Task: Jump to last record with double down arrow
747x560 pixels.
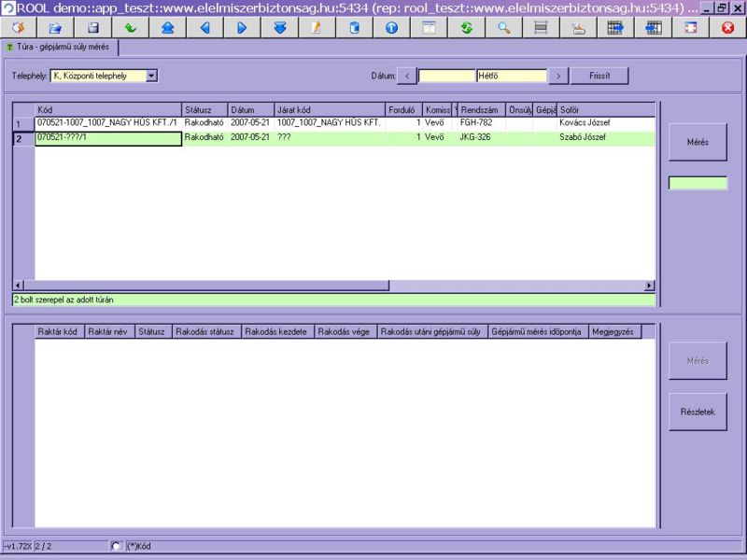Action: [x=280, y=28]
